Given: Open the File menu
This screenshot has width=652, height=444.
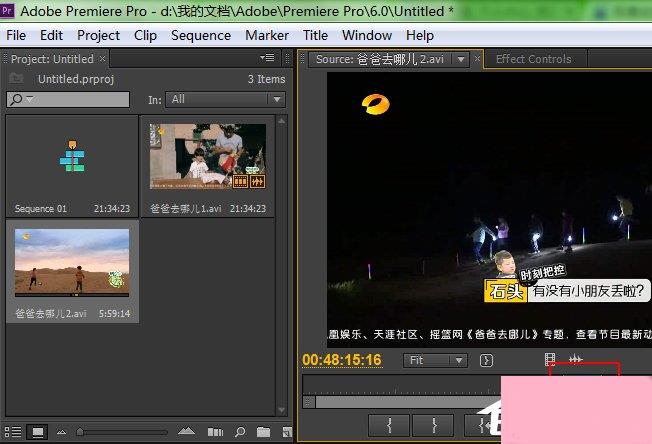Looking at the screenshot, I should click(16, 35).
